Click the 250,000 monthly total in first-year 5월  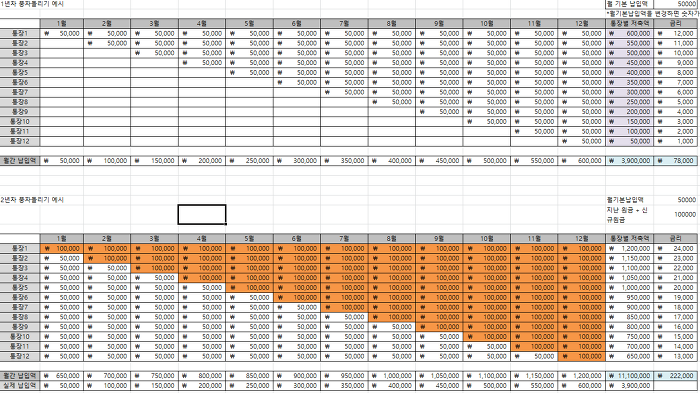pos(250,161)
